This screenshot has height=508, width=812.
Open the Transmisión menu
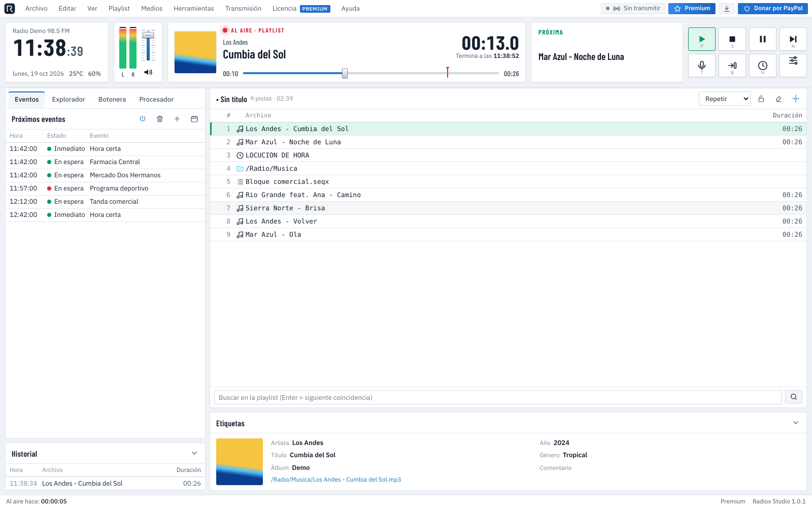click(x=244, y=9)
